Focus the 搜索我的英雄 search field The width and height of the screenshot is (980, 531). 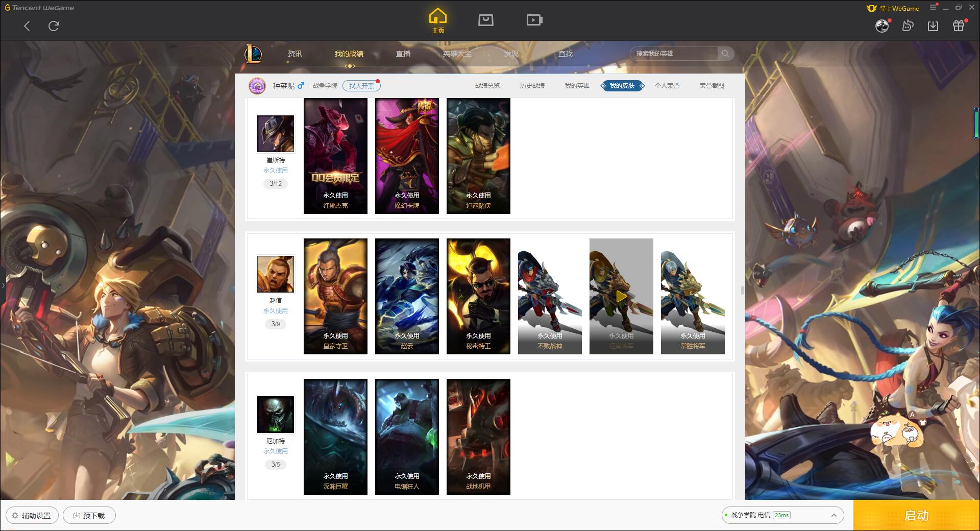[x=675, y=54]
